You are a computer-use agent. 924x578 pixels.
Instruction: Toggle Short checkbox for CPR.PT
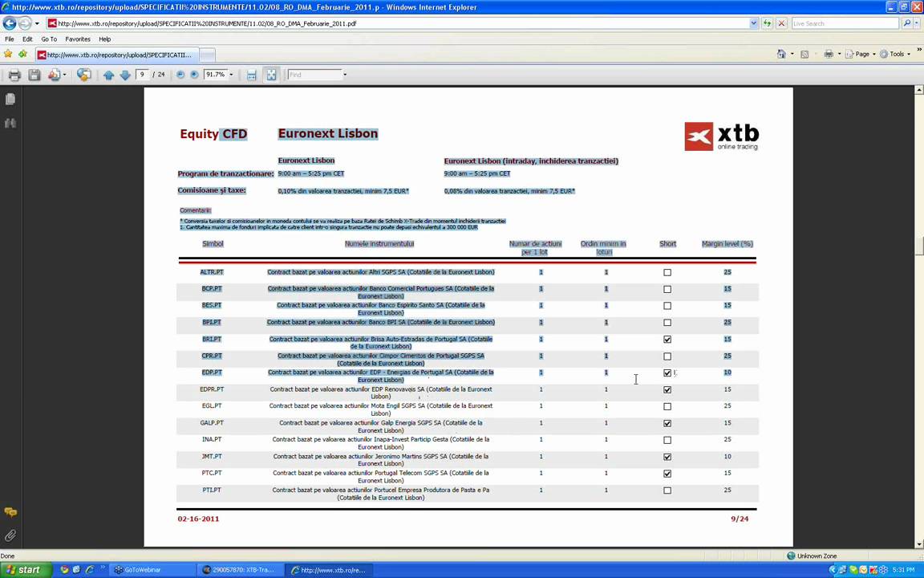coord(667,356)
